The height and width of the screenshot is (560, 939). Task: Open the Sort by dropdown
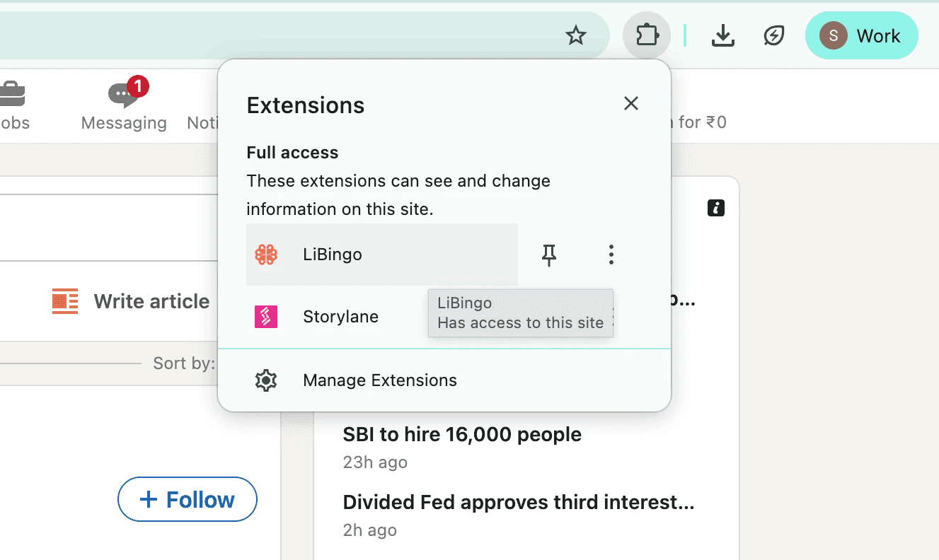tap(184, 363)
